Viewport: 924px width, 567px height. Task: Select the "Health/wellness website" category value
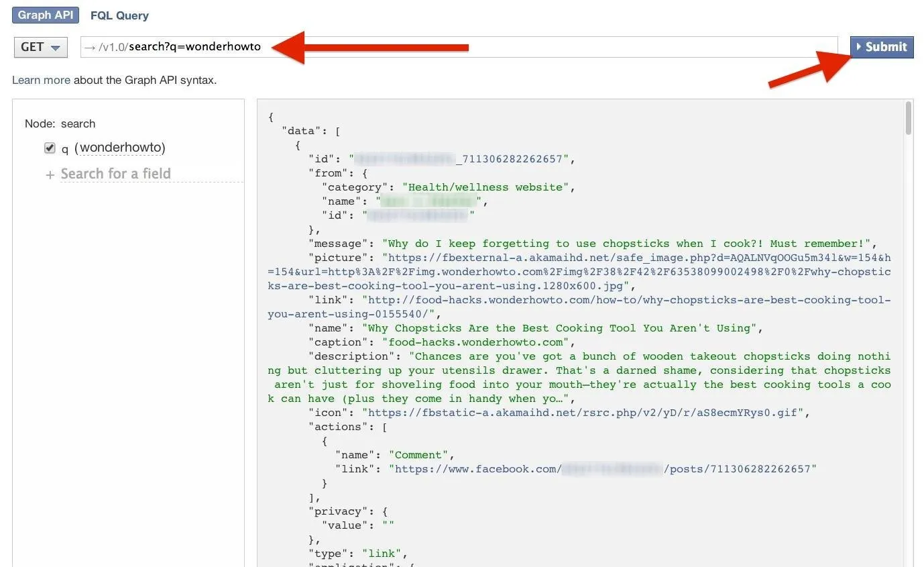[x=485, y=187]
